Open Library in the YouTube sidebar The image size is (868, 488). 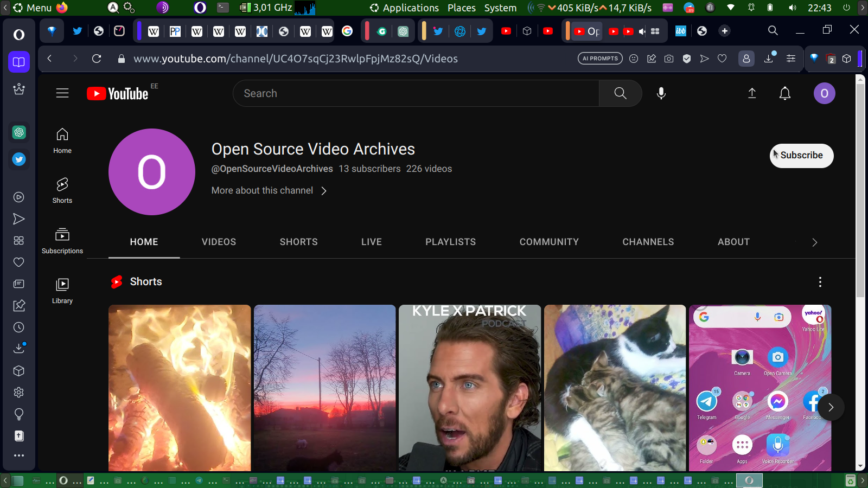[x=62, y=291]
